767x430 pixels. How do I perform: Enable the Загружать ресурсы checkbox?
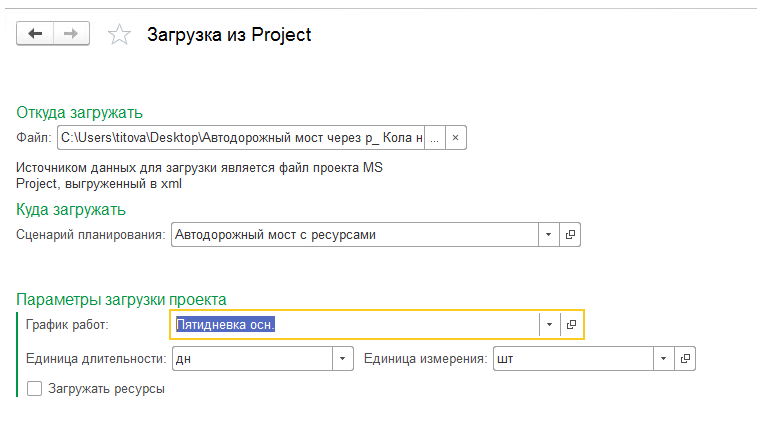[34, 389]
